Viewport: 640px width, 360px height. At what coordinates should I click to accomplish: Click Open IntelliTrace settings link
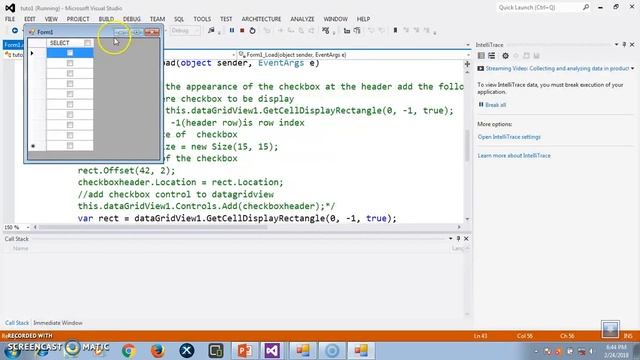[509, 137]
